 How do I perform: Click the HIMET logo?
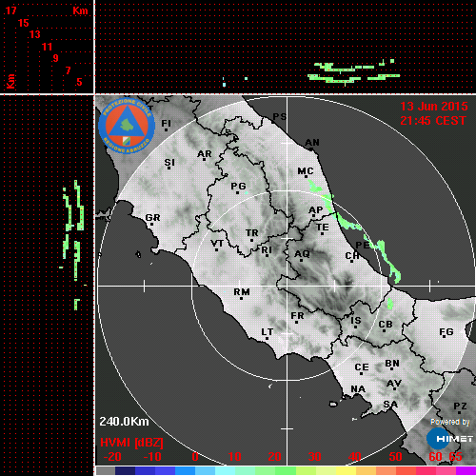coord(449,439)
